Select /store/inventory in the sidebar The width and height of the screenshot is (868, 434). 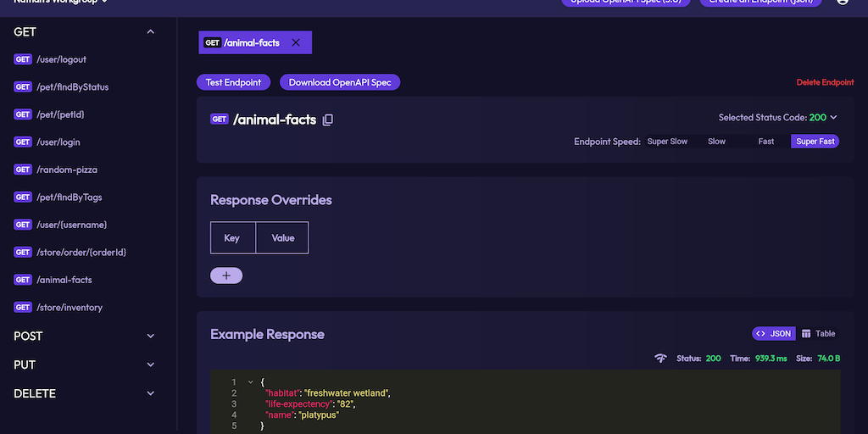(x=69, y=308)
